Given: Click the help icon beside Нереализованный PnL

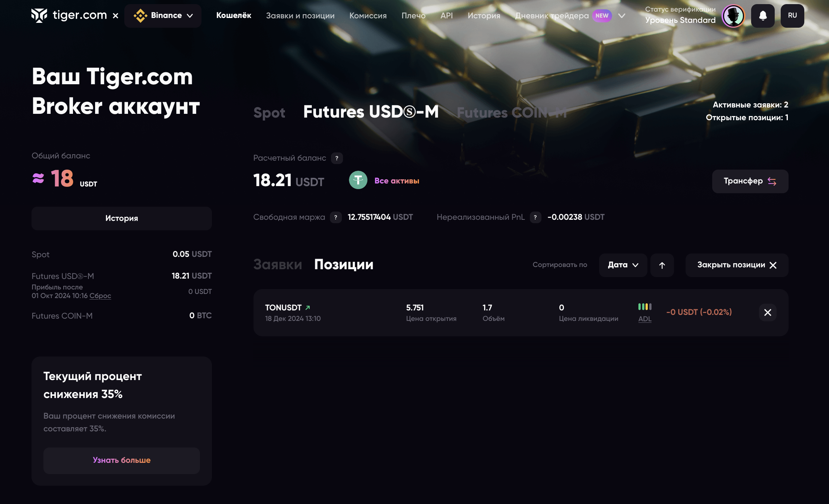Looking at the screenshot, I should click(x=535, y=217).
